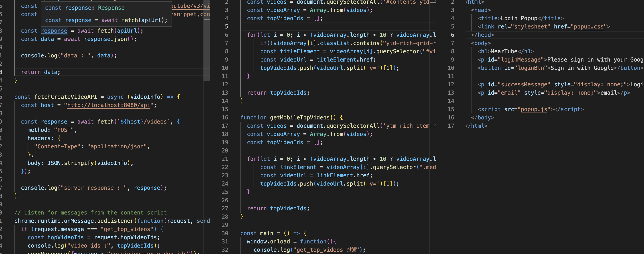Click line number 21 in the middle editor
The width and height of the screenshot is (644, 254).
[x=225, y=159]
